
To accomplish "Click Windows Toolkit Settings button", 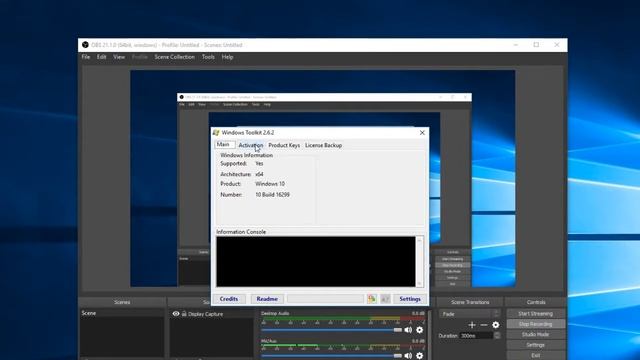I will click(x=410, y=299).
